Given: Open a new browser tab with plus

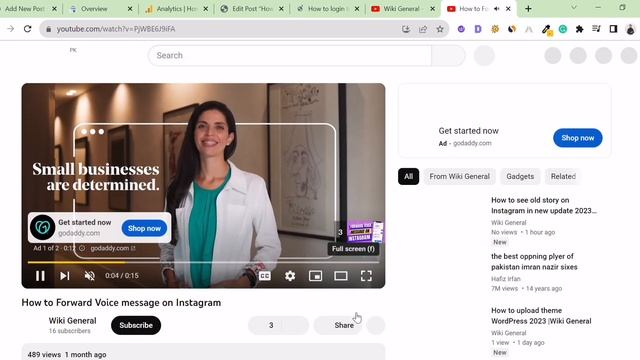Looking at the screenshot, I should pos(528,9).
